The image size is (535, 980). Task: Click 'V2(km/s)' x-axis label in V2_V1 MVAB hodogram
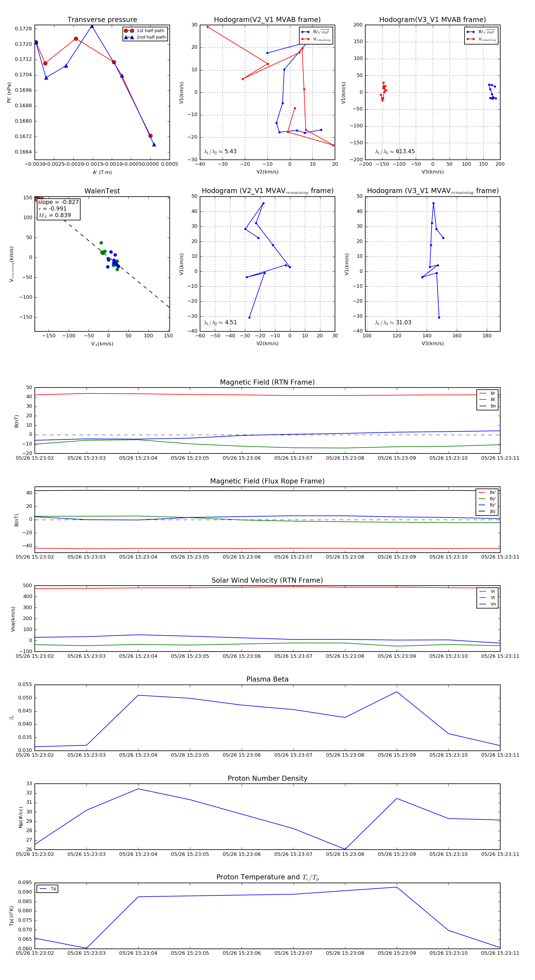[x=267, y=172]
